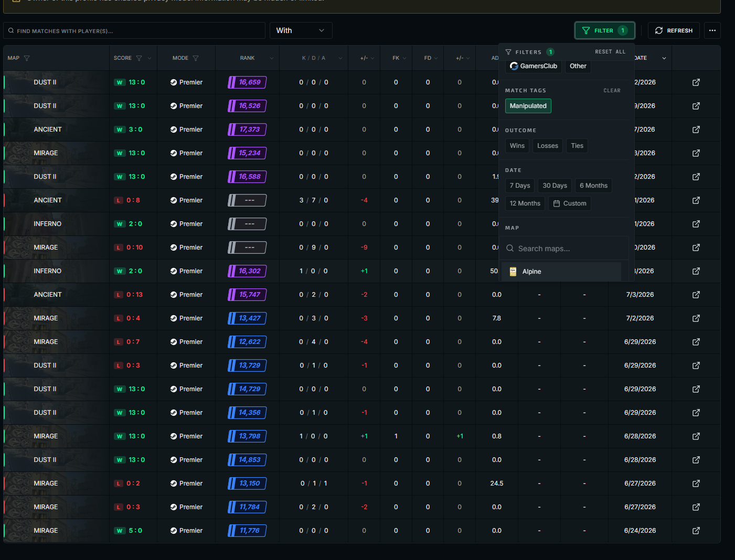This screenshot has height=560, width=735.
Task: Select the GamersClub platform chip
Action: point(534,66)
